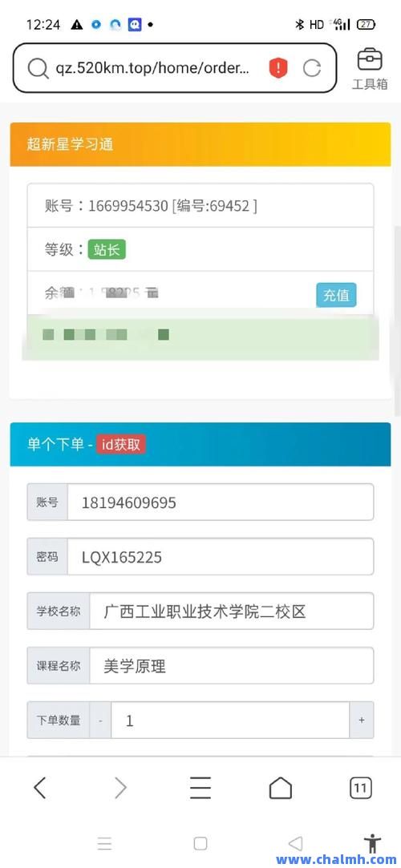Screen dimensions: 401x868
Task: Open the browser hamburger menu
Action: [200, 788]
